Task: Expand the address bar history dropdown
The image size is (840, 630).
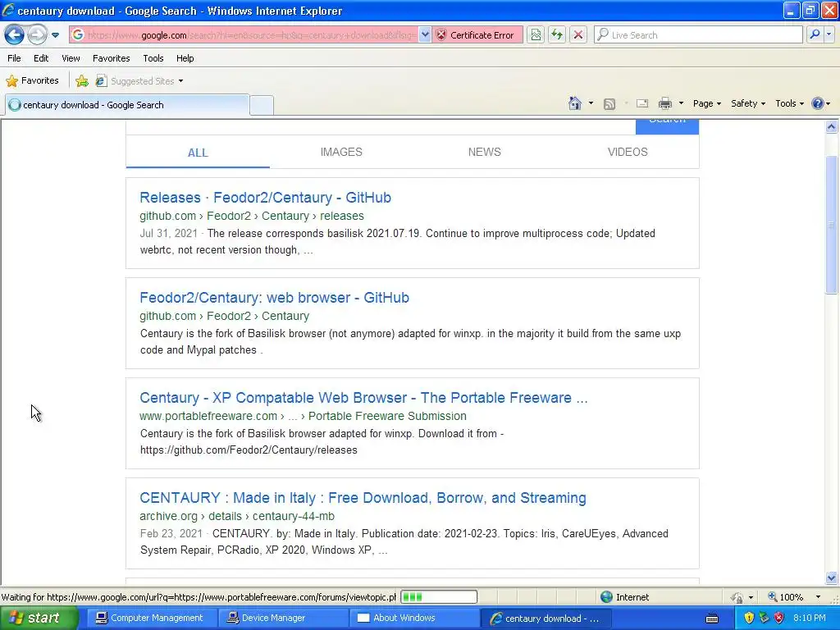Action: click(x=425, y=34)
